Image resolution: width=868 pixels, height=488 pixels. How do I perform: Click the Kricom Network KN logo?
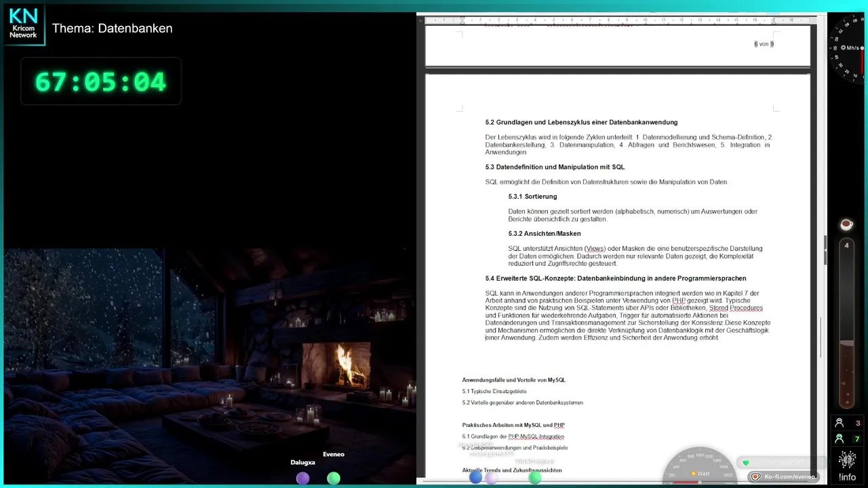[24, 25]
